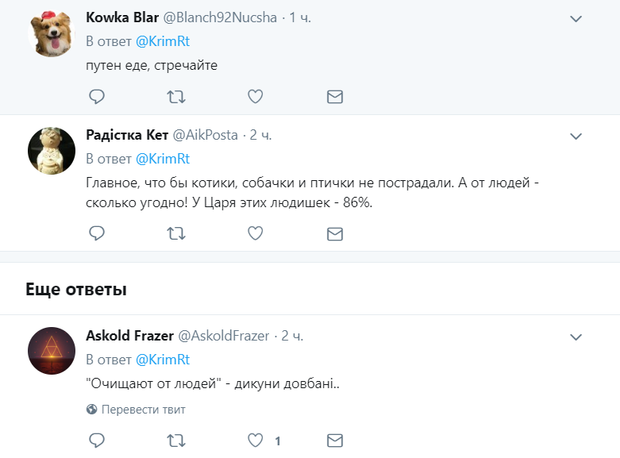Reply to Радістка Кет's tweet
620x458 pixels.
click(97, 233)
